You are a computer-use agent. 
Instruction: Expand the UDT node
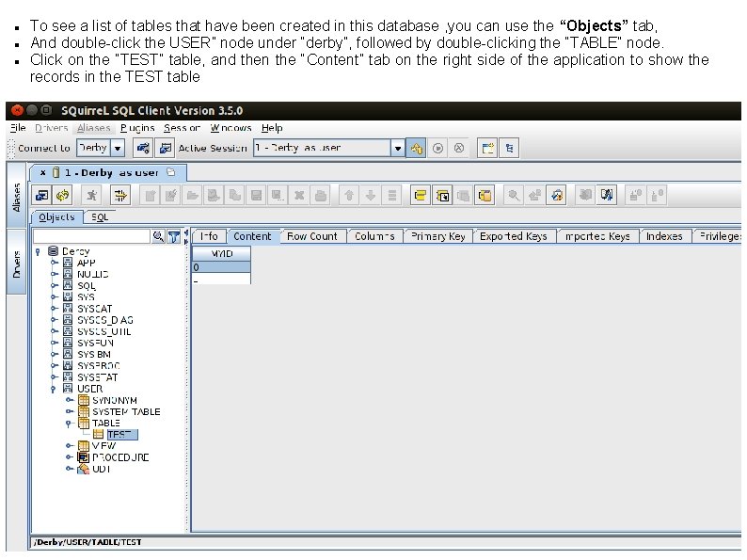tap(70, 469)
